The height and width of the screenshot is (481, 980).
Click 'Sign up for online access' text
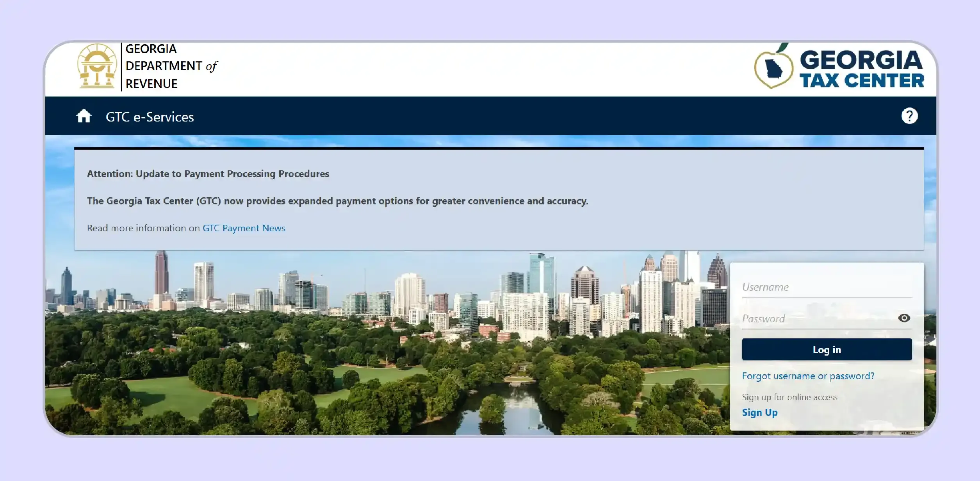pos(789,397)
